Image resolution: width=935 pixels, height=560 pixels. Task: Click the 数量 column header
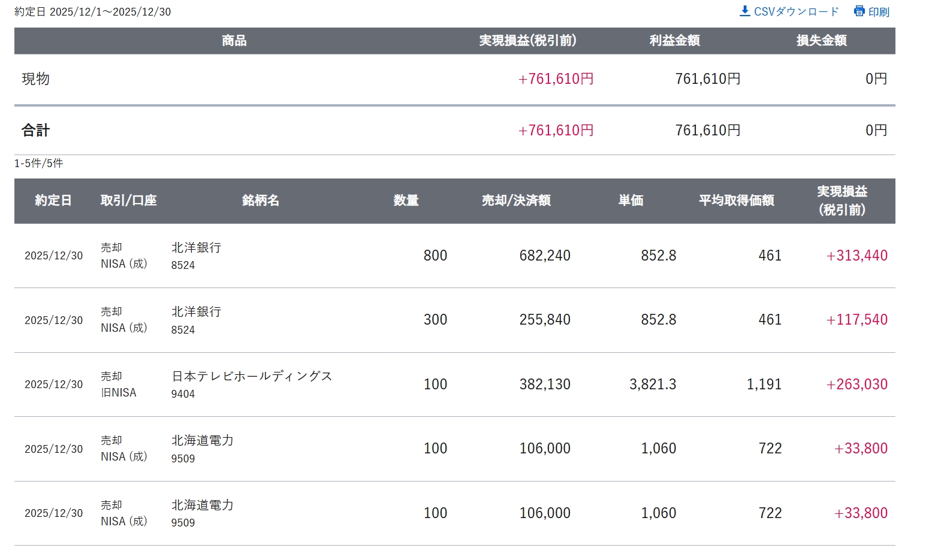(406, 201)
